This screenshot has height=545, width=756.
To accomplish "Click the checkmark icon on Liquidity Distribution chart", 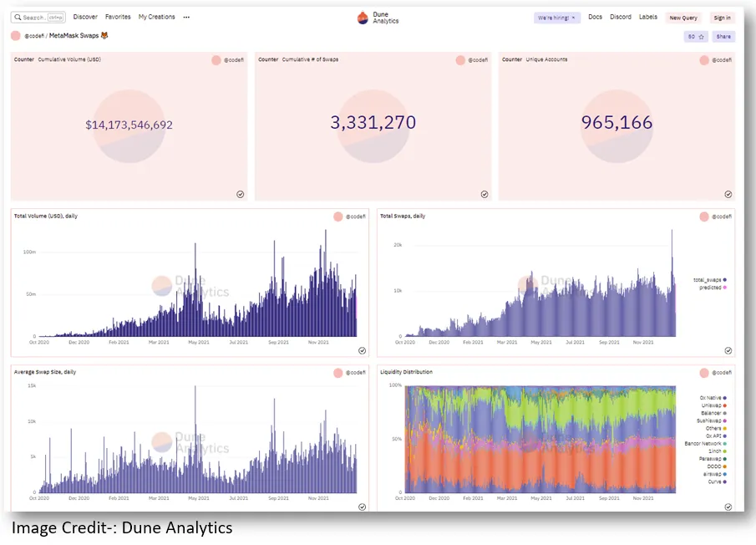I will (x=728, y=507).
